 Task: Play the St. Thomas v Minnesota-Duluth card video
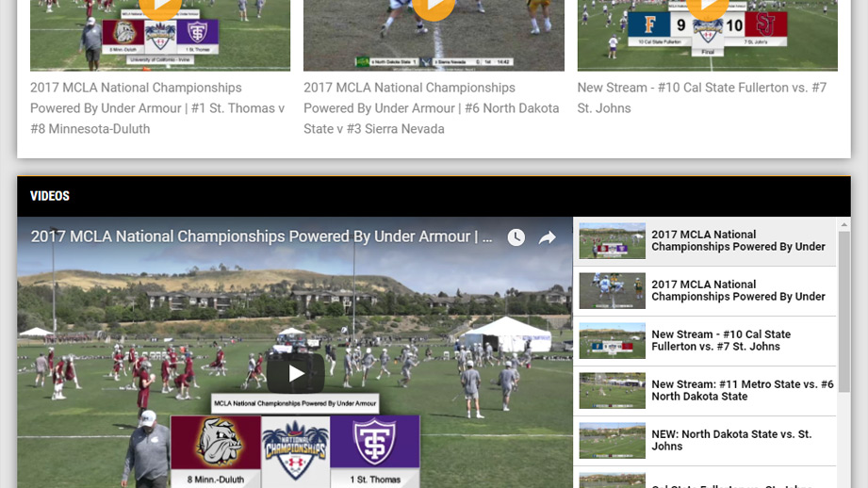tap(160, 7)
